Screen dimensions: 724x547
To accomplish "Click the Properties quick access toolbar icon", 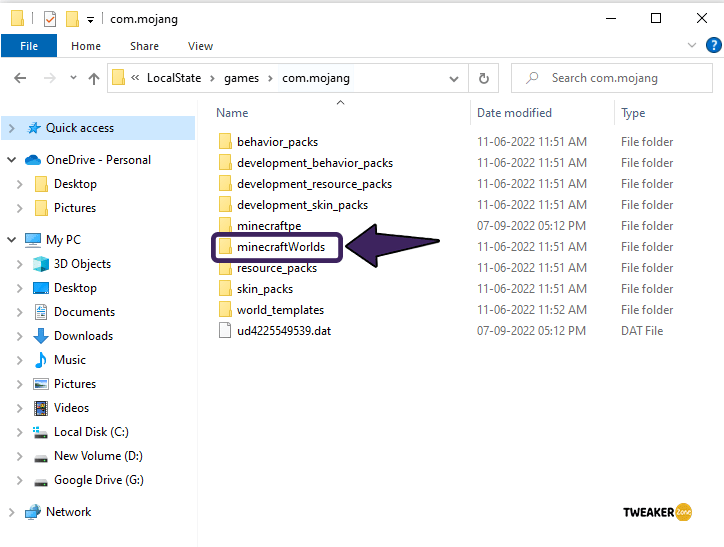I will [50, 19].
